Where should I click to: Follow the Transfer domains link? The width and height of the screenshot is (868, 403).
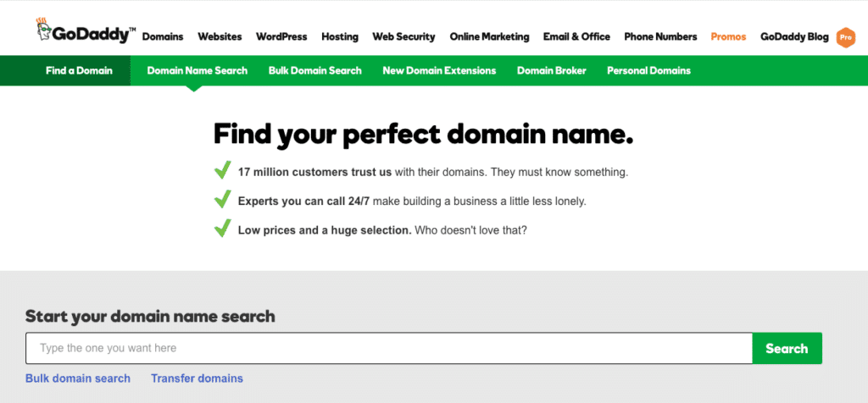[197, 378]
